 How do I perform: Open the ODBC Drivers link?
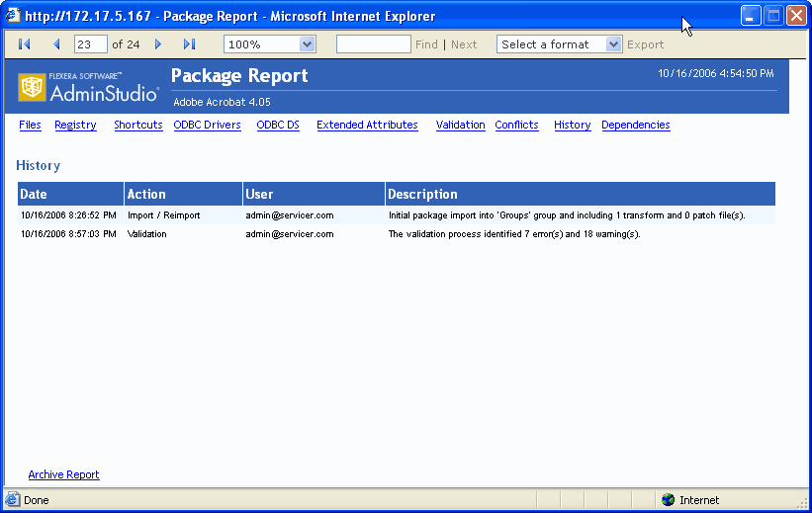click(207, 126)
